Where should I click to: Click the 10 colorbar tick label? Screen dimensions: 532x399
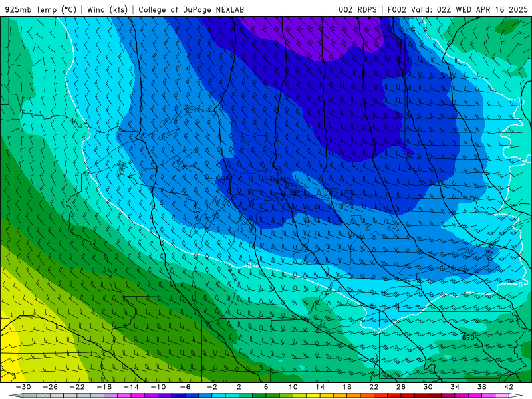click(293, 387)
